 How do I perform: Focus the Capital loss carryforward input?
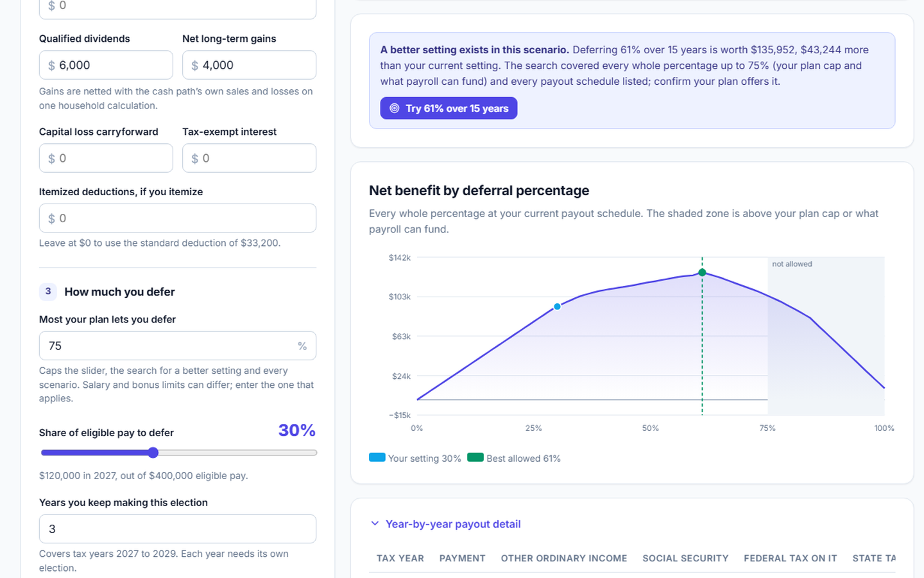[106, 158]
